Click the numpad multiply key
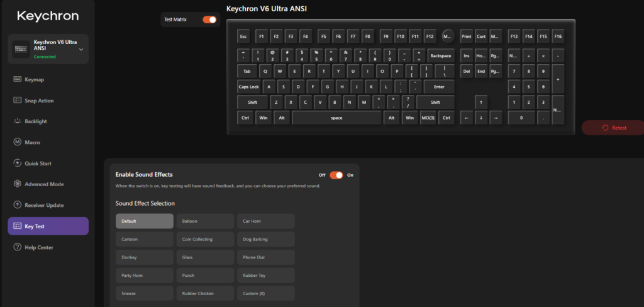 tap(543, 55)
